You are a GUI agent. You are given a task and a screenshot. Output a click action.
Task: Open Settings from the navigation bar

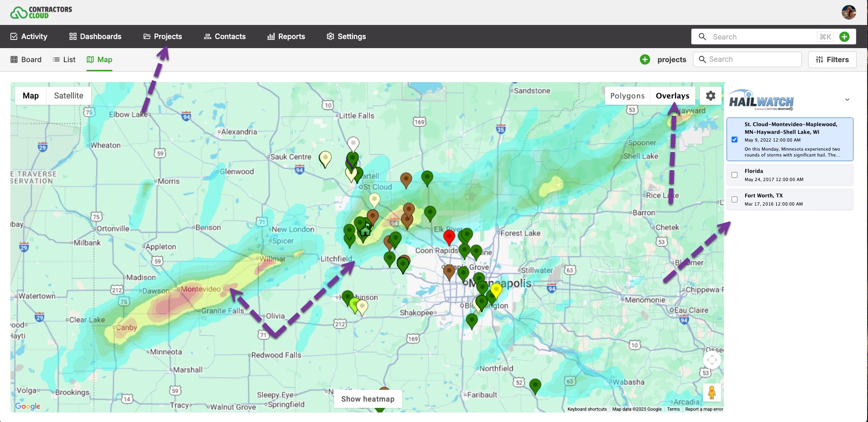346,36
